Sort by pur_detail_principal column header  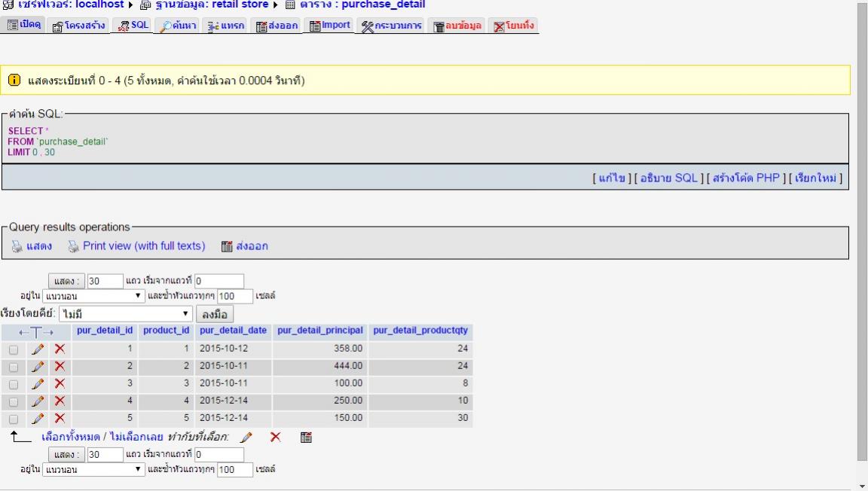(320, 331)
